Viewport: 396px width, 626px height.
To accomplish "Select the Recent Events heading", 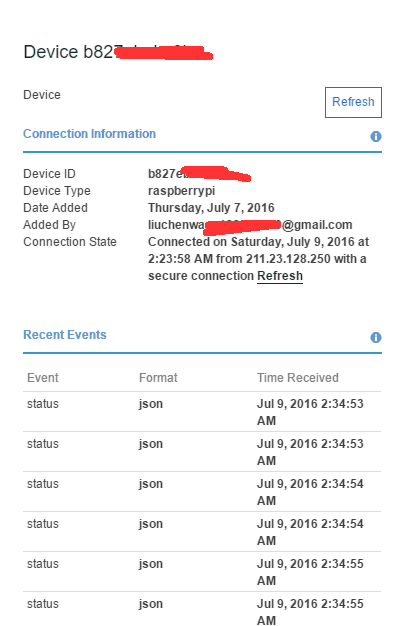I will coord(65,335).
